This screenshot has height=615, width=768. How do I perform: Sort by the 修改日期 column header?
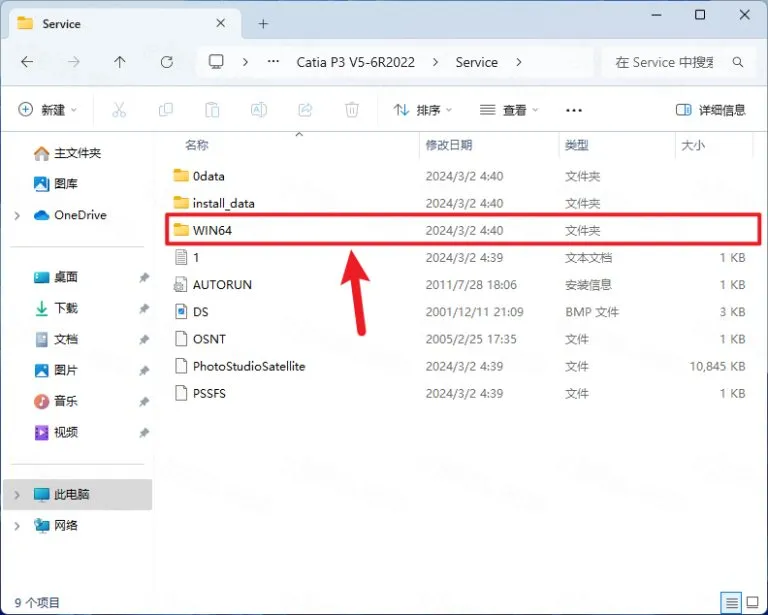449,145
